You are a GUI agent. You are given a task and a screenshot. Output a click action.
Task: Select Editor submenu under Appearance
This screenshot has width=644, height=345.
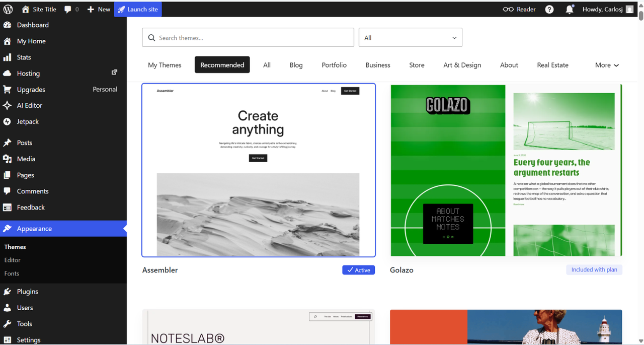12,260
